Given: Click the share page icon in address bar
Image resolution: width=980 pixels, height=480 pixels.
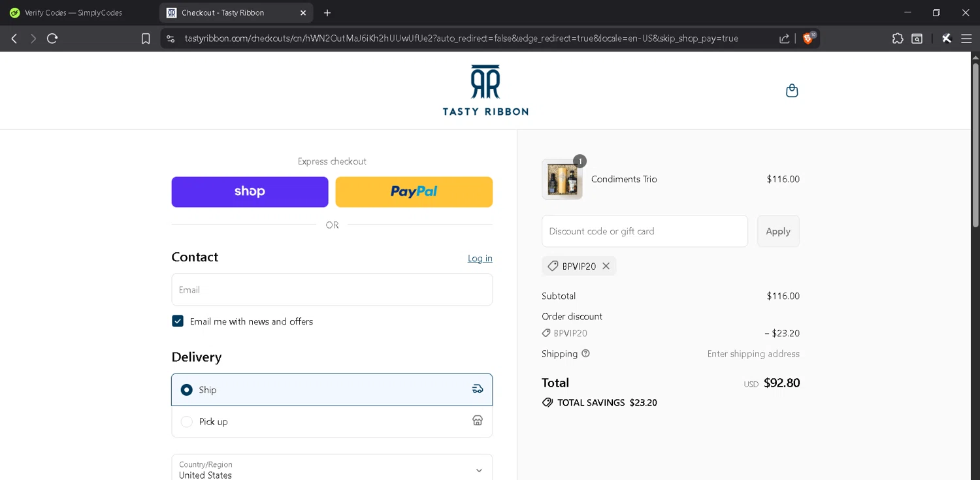Looking at the screenshot, I should pyautogui.click(x=784, y=39).
